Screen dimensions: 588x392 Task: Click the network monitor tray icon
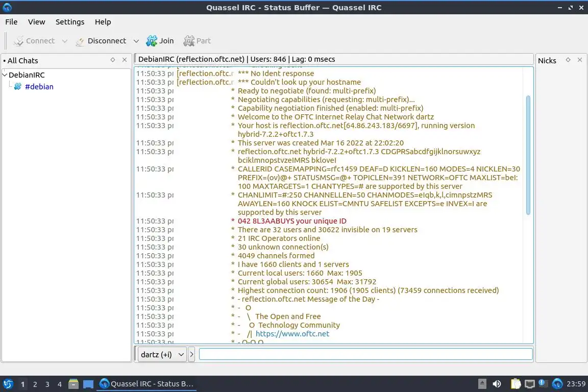[x=529, y=384]
